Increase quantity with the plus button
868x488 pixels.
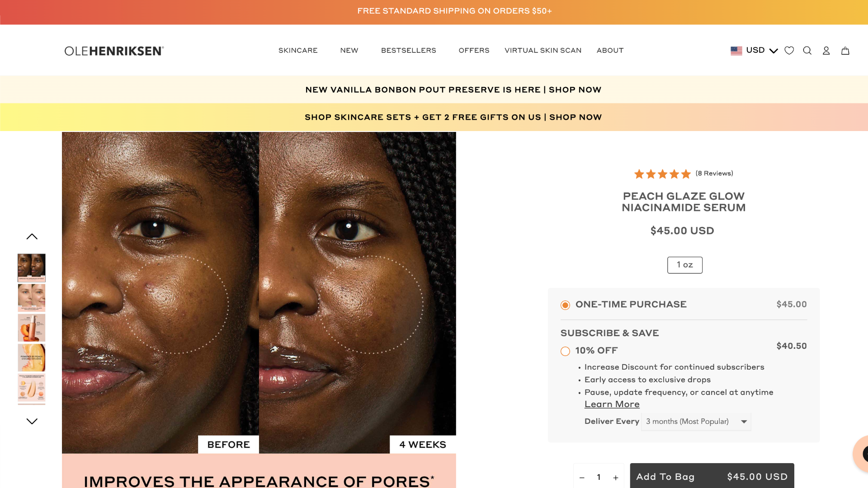(x=616, y=478)
